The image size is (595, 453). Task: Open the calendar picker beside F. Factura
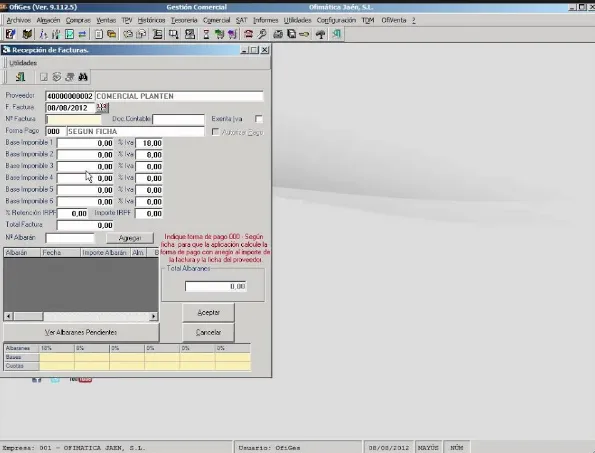[102, 108]
